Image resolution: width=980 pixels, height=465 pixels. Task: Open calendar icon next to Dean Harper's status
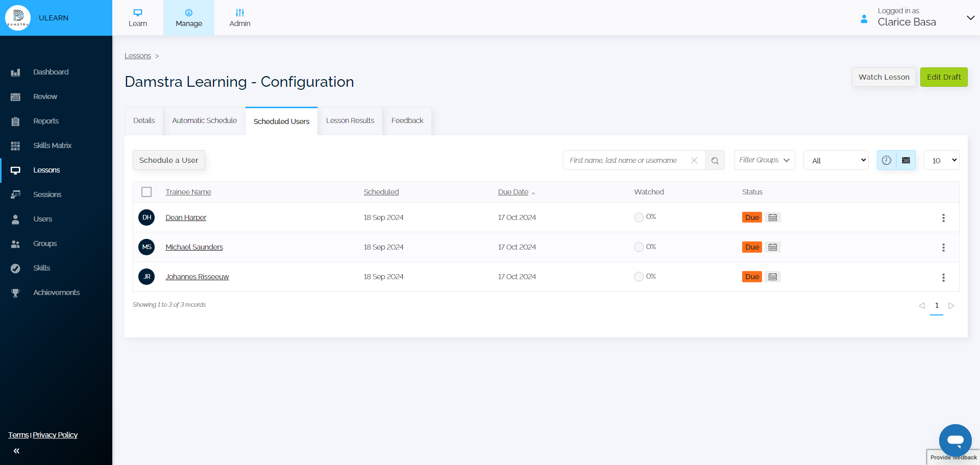[773, 217]
